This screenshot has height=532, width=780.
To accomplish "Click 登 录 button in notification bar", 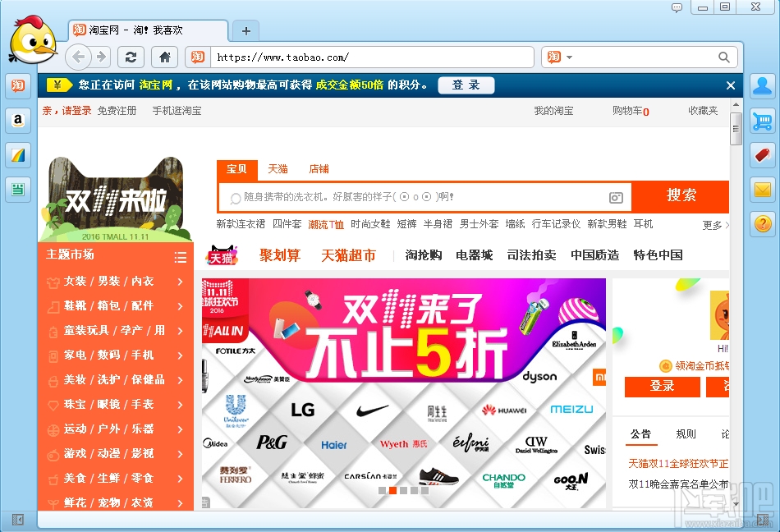I will tap(466, 85).
